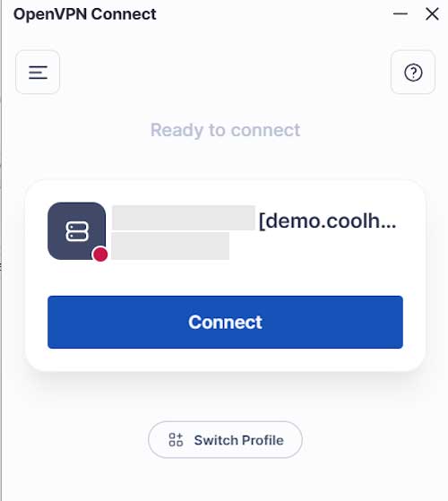Click the Ready to connect status text
The height and width of the screenshot is (501, 448).
pyautogui.click(x=225, y=130)
